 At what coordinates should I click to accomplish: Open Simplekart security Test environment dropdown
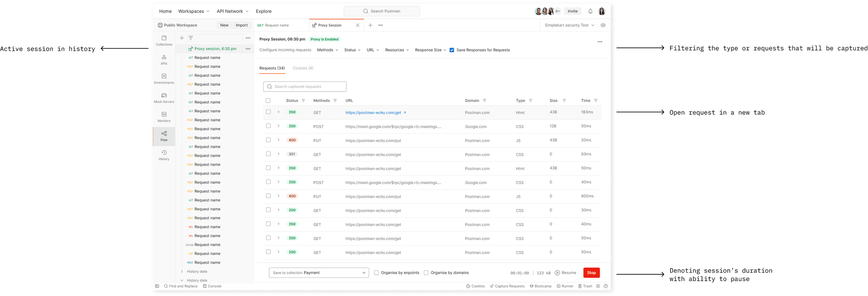pos(570,25)
